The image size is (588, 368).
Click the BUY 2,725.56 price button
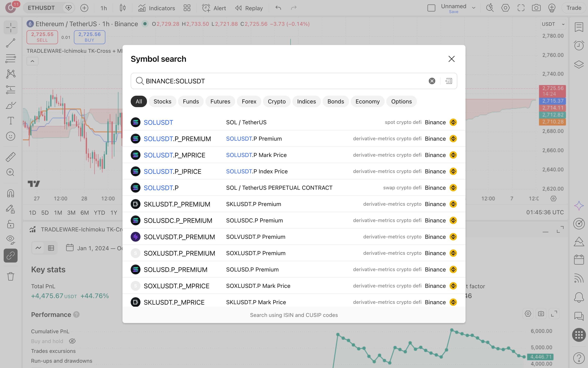pos(89,37)
